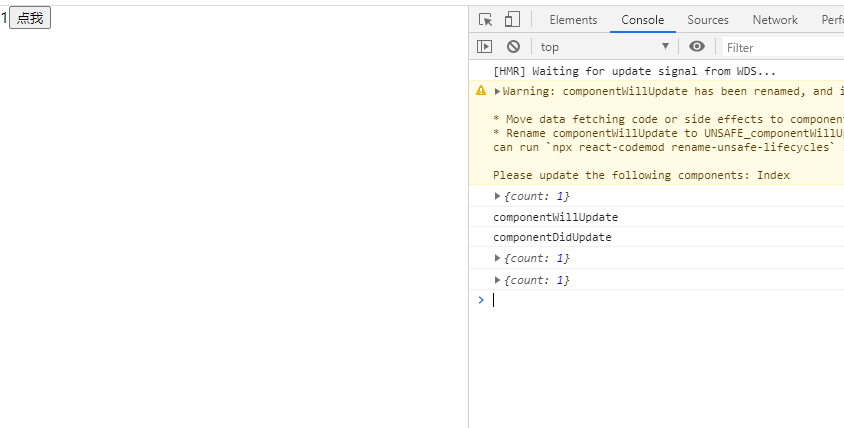Create a live expression via eye icon
The width and height of the screenshot is (844, 428).
click(x=697, y=46)
